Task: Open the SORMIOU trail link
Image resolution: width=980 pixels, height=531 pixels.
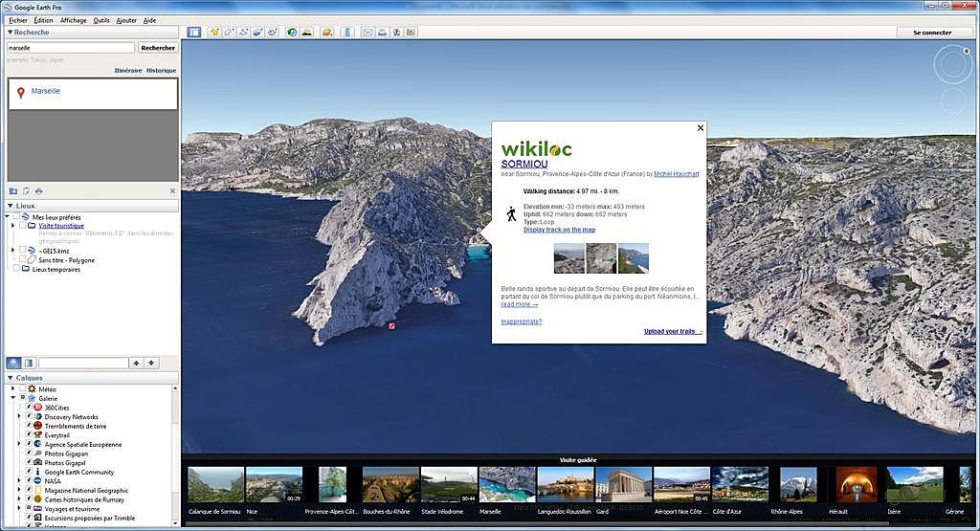Action: pos(524,164)
